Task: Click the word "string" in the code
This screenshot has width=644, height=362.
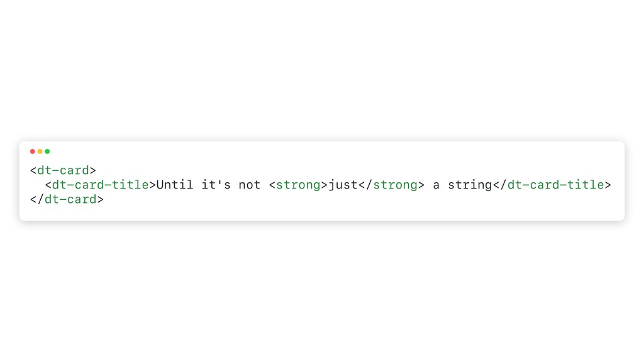Action: coord(470,185)
